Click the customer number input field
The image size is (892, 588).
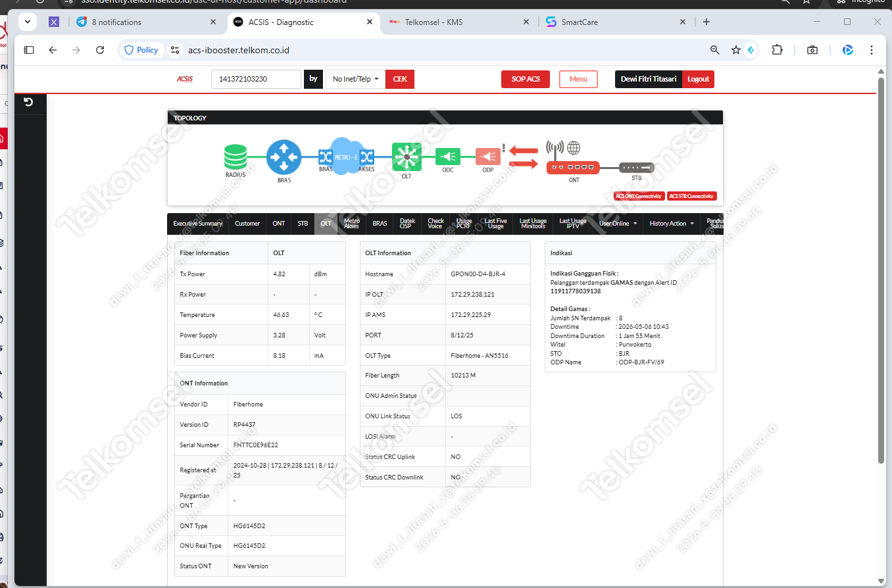pos(256,79)
